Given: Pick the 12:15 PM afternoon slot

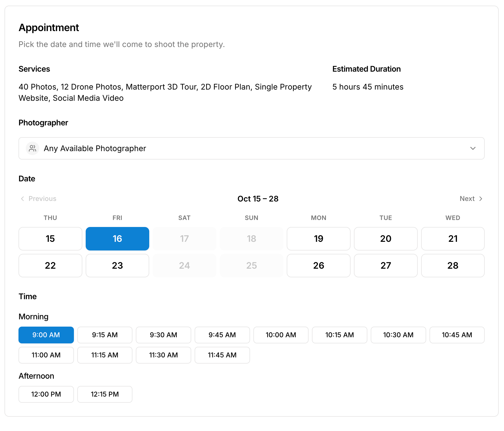Looking at the screenshot, I should [105, 394].
